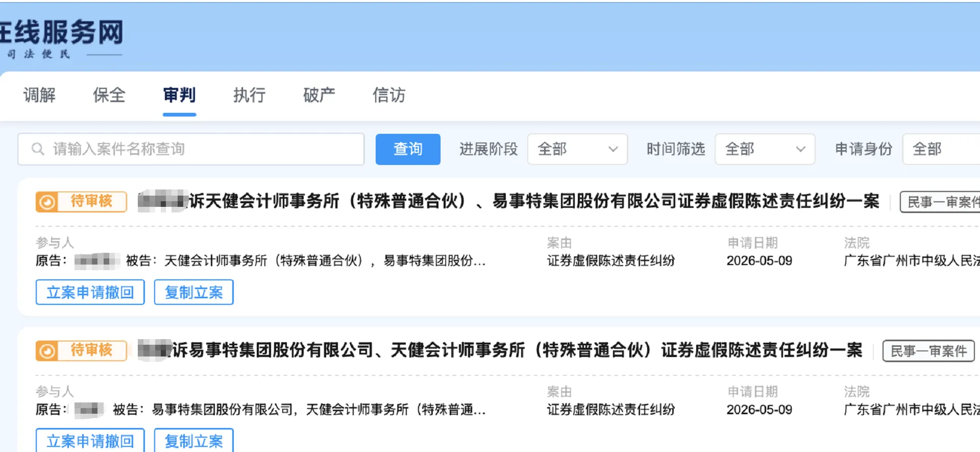Click second case's 案由 证券虚假陈述责任纠纷

click(x=611, y=410)
